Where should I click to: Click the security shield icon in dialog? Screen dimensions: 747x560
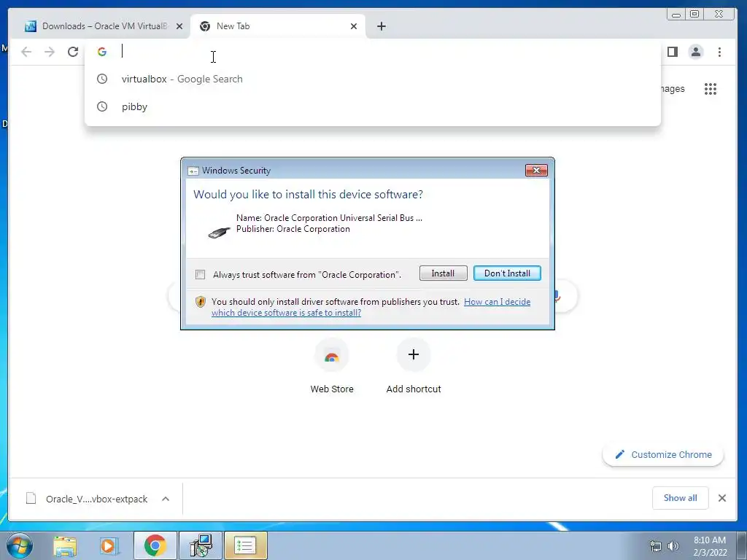coord(201,301)
